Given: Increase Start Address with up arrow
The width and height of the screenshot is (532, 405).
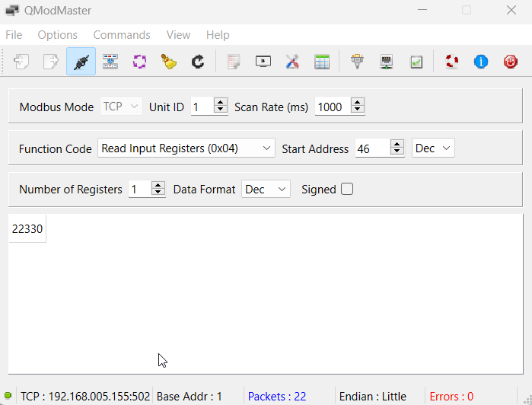Looking at the screenshot, I should tap(397, 144).
